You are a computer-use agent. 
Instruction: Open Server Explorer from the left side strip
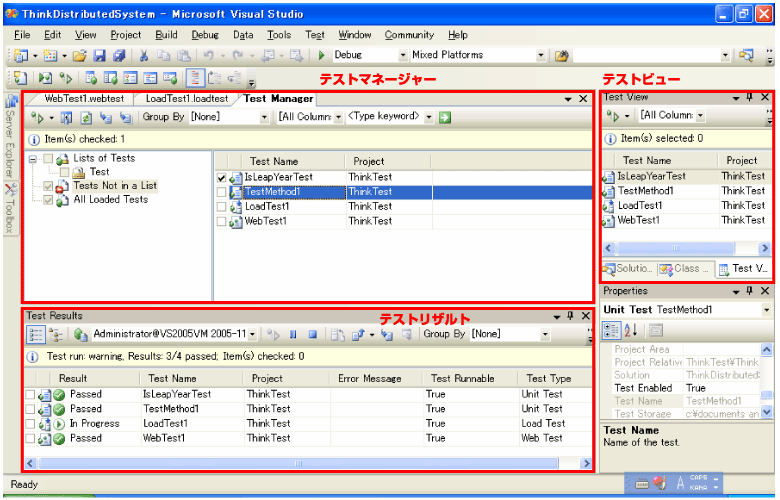click(10, 136)
